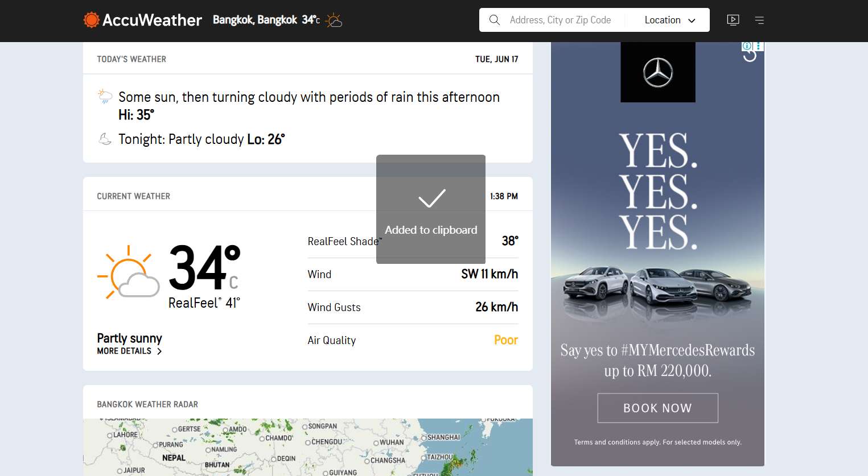Click the 38° RealFeel Shade value

coord(510,241)
